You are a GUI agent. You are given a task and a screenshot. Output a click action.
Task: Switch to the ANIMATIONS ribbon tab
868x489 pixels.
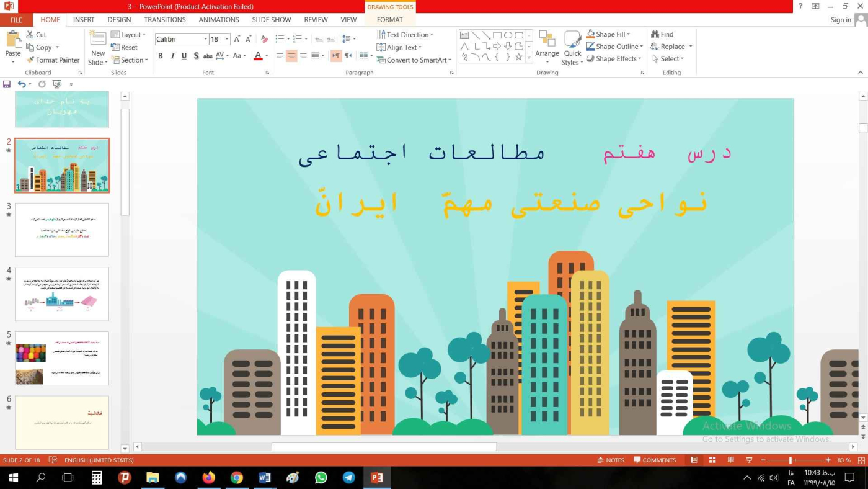pyautogui.click(x=218, y=20)
